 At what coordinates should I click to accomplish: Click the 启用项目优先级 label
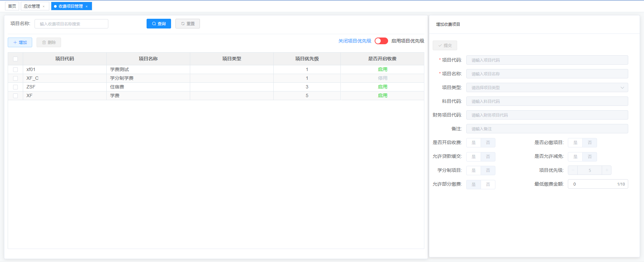[x=408, y=41]
